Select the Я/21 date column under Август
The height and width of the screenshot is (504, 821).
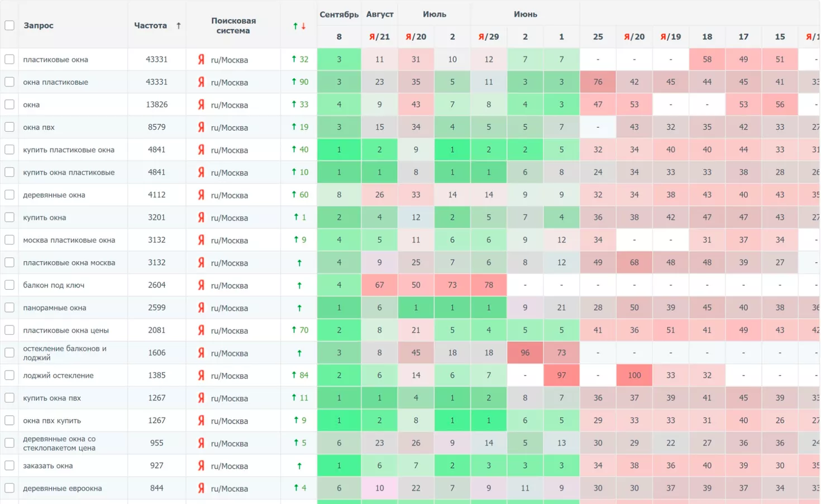tap(379, 37)
